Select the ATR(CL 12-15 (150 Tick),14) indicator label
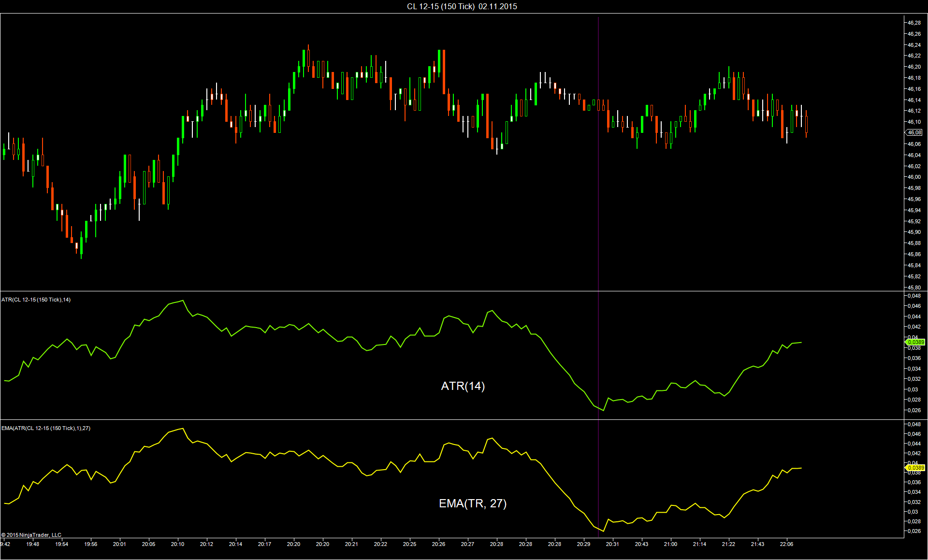 [36, 300]
